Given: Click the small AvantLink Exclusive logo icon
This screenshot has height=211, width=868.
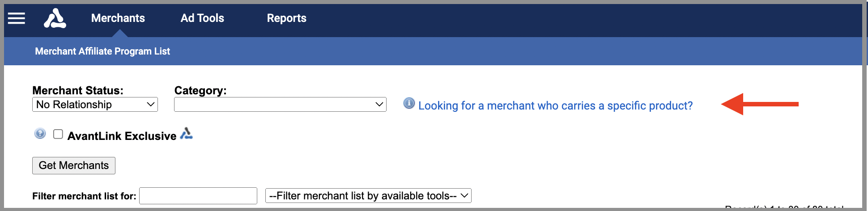Looking at the screenshot, I should (x=186, y=133).
